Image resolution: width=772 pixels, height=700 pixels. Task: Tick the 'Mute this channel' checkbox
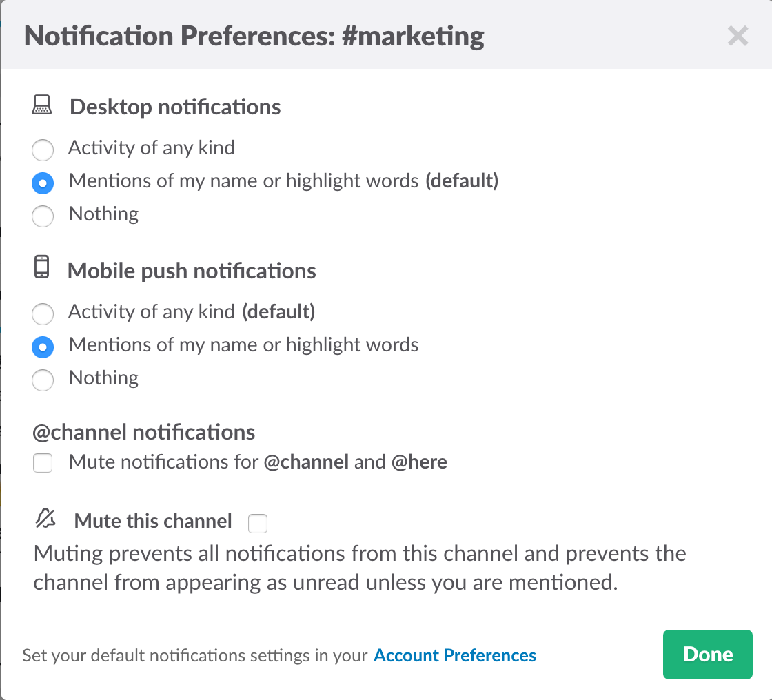tap(258, 523)
